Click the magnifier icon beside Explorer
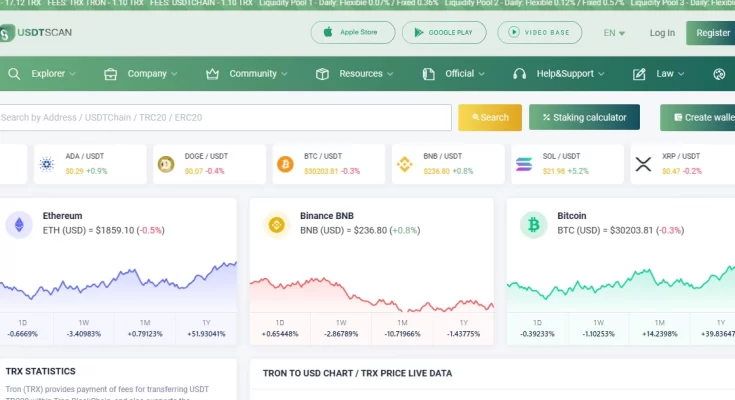The image size is (735, 400). tap(14, 74)
